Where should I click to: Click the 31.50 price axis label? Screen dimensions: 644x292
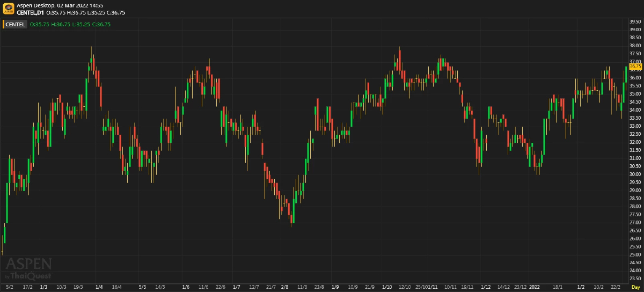pyautogui.click(x=635, y=150)
